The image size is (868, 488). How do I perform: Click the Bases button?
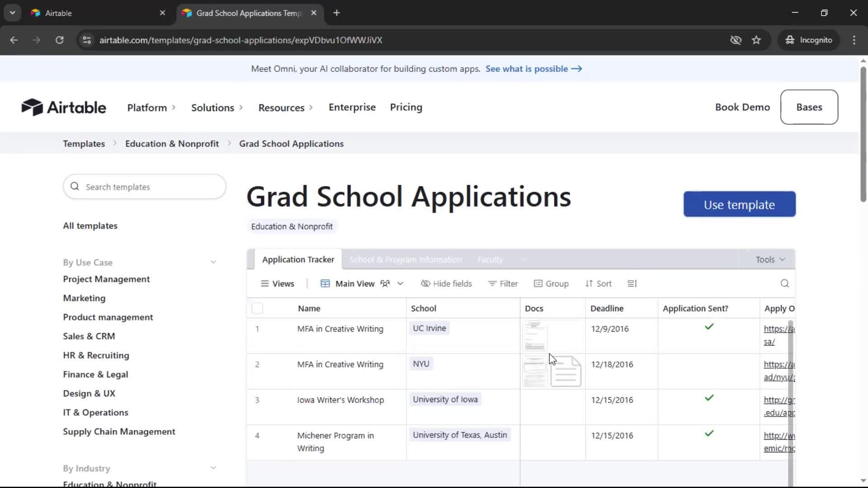point(809,107)
